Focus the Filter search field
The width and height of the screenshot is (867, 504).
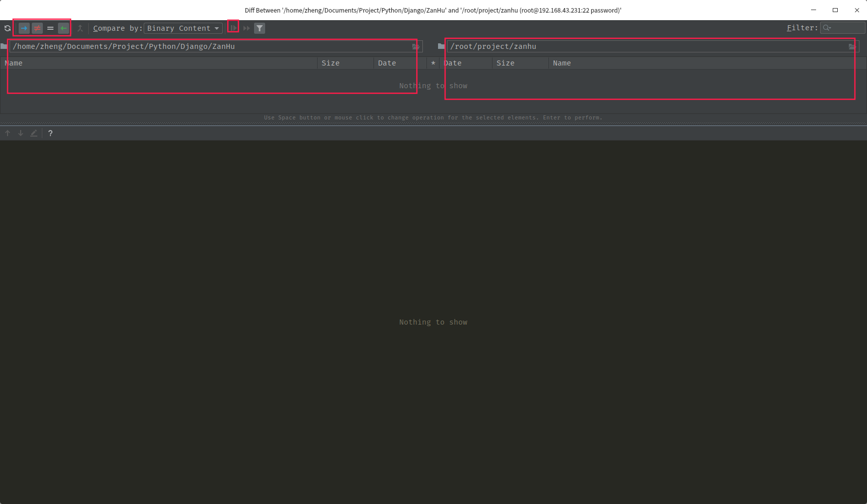click(x=843, y=28)
